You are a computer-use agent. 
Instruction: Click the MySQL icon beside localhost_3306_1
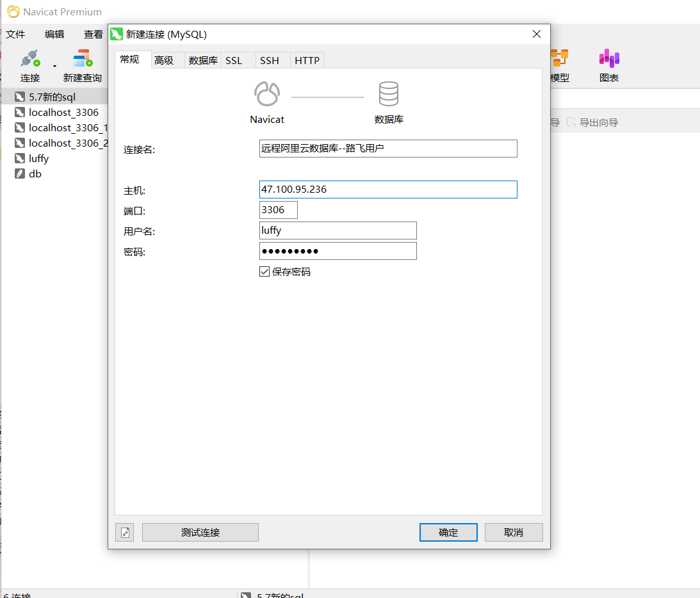(x=20, y=127)
